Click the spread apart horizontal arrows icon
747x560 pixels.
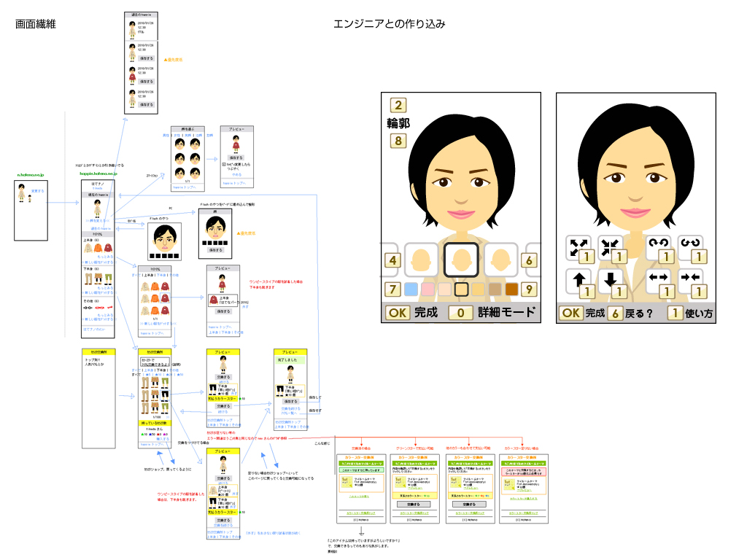click(658, 280)
